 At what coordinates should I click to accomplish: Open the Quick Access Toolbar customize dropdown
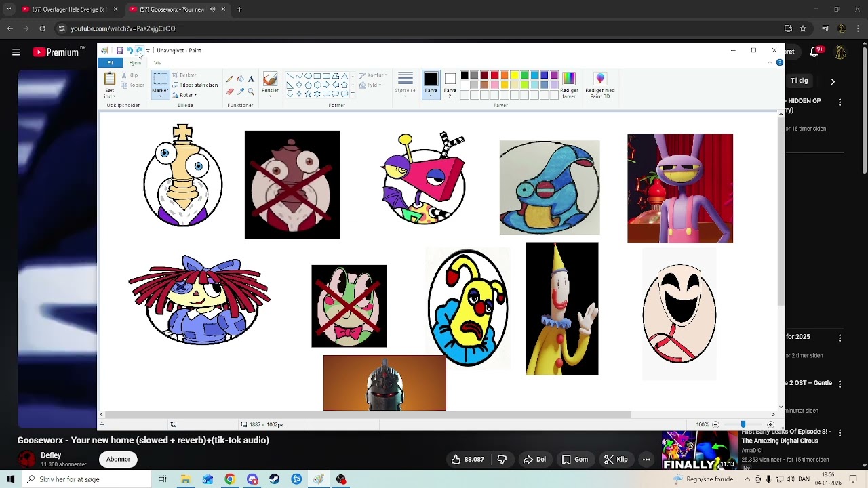[x=148, y=50]
